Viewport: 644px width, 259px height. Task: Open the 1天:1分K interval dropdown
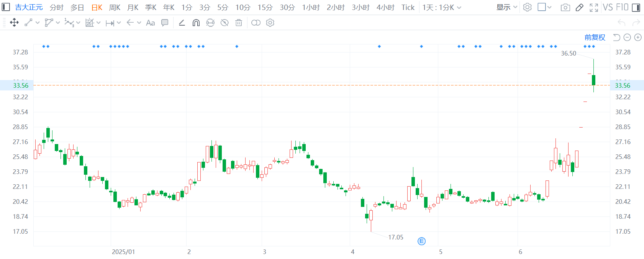pos(442,7)
